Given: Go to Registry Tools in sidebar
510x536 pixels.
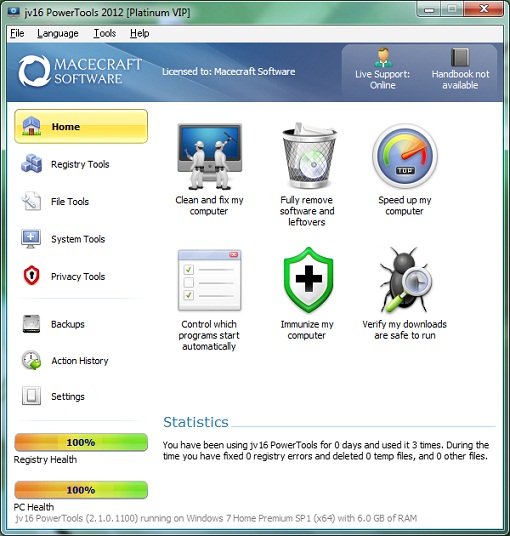Looking at the screenshot, I should pos(81,164).
